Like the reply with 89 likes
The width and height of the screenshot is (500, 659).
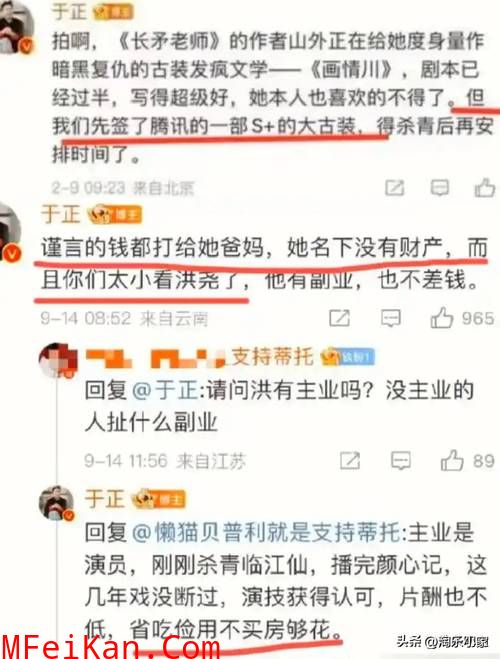(452, 460)
